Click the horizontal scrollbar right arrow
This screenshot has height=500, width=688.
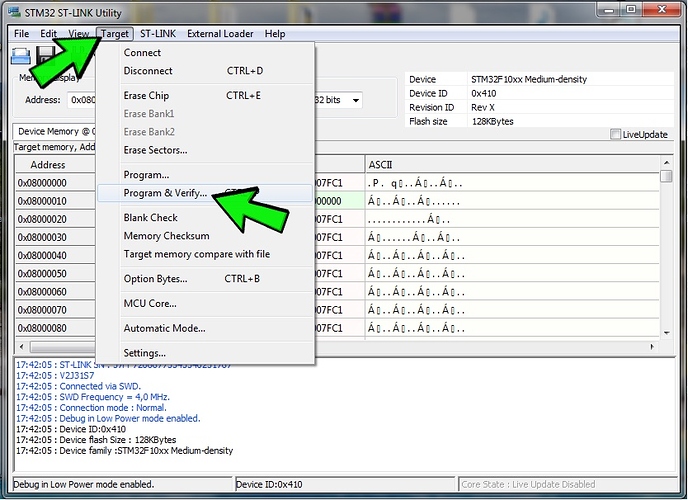652,347
